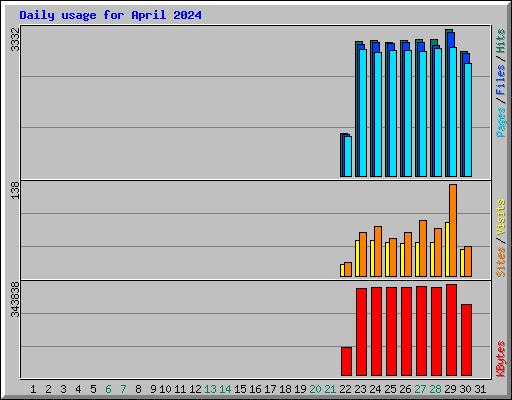The image size is (512, 400).
Task: Click green weekend day 6 label
Action: pyautogui.click(x=108, y=389)
